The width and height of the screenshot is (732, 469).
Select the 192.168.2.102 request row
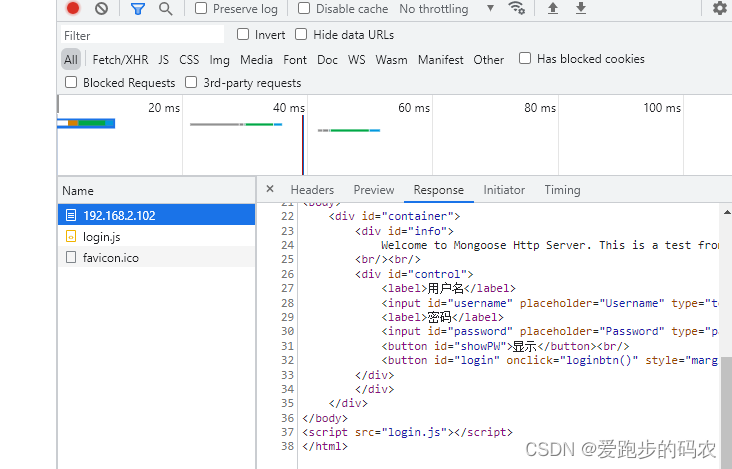pyautogui.click(x=156, y=215)
